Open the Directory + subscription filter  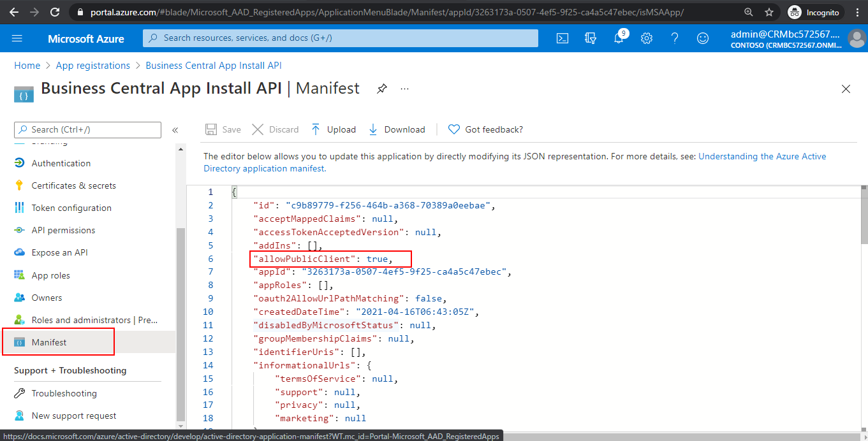590,38
